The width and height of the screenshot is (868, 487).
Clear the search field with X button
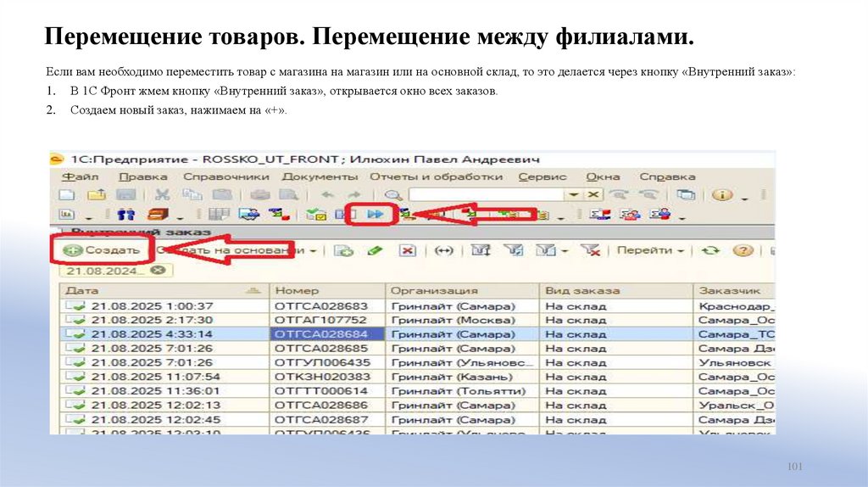pyautogui.click(x=593, y=194)
